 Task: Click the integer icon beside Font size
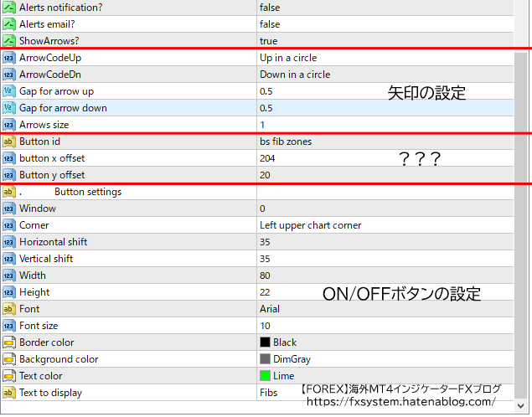tap(9, 326)
